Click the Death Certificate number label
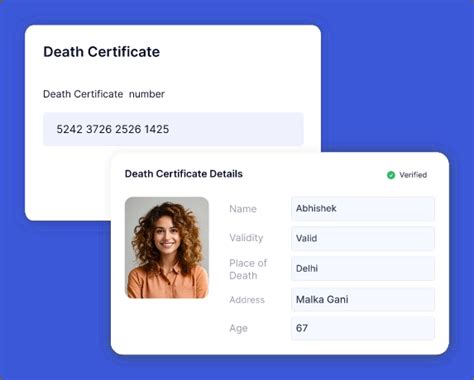Screen dimensions: 474x380 tap(104, 94)
